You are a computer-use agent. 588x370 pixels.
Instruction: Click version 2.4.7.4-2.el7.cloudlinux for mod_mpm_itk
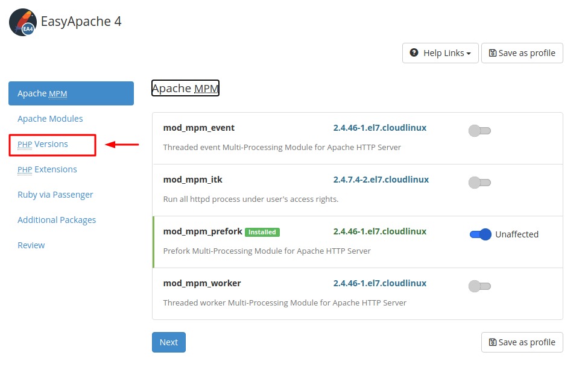click(381, 180)
